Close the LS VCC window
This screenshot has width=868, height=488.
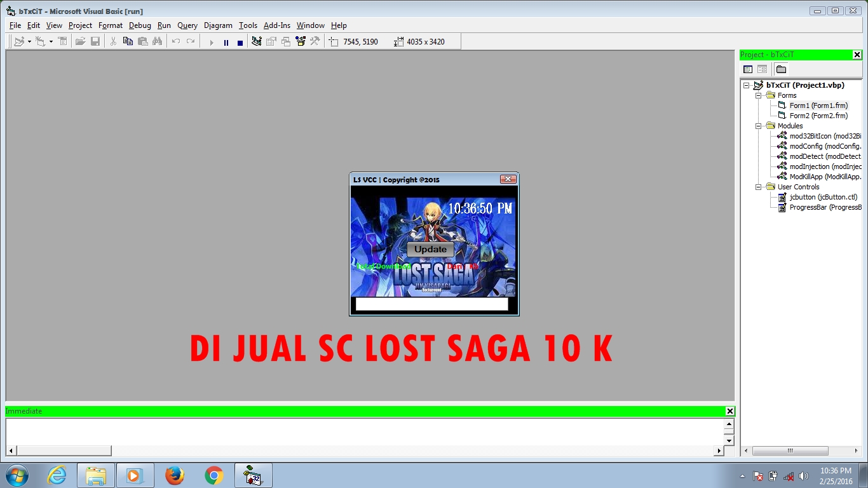[x=508, y=179]
